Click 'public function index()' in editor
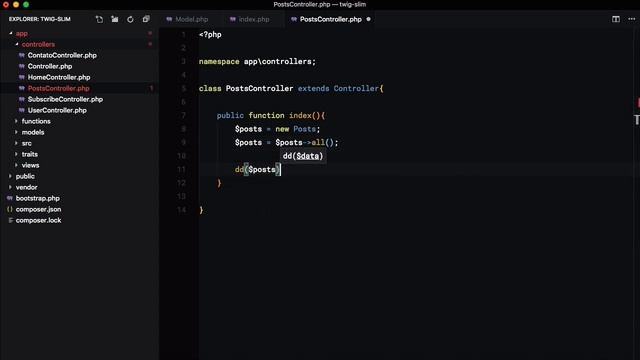640x360 pixels. (x=269, y=116)
